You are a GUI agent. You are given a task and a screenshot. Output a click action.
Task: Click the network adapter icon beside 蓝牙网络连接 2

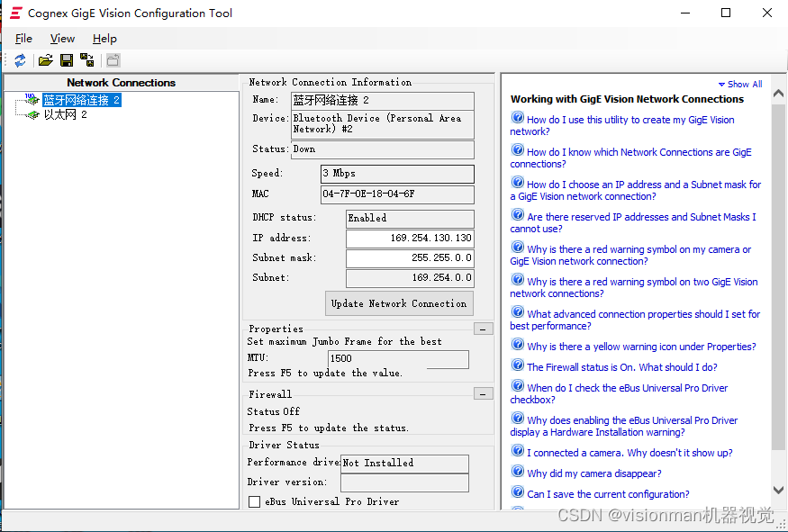point(32,99)
